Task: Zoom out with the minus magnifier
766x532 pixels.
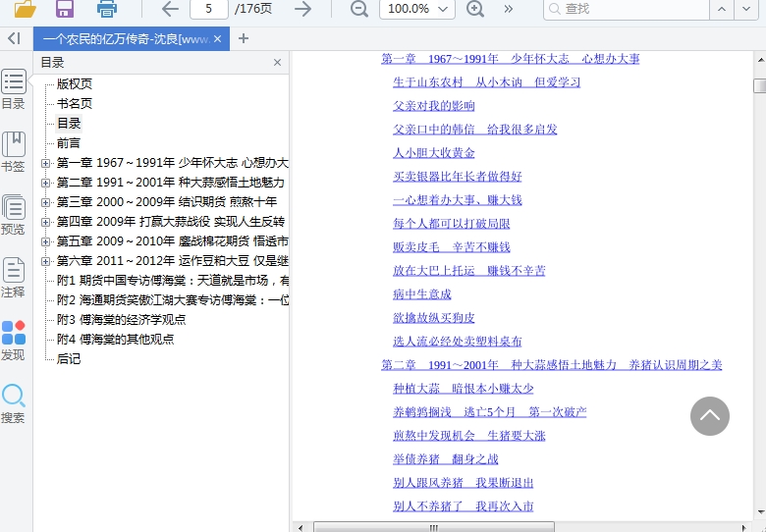Action: (359, 9)
